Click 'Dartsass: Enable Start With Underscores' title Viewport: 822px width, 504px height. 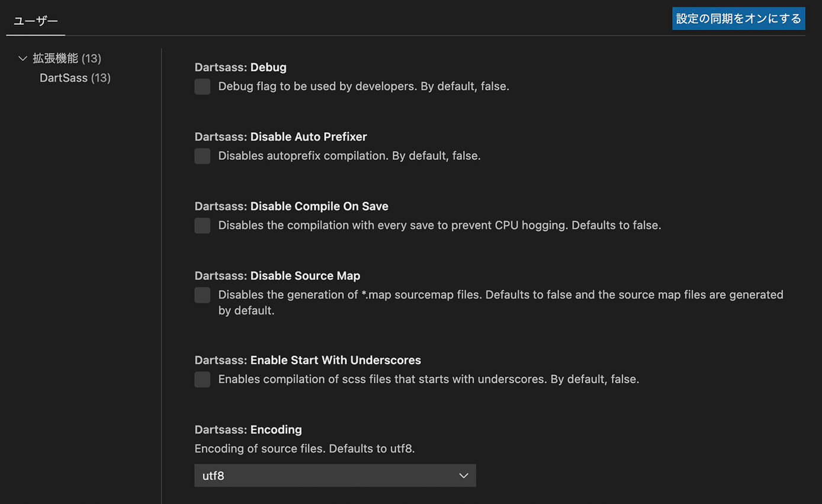coord(308,360)
